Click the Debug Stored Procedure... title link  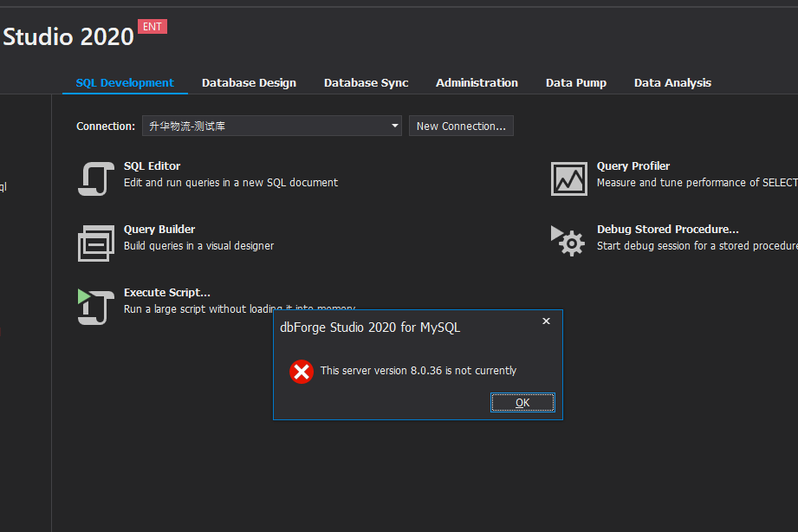point(668,229)
